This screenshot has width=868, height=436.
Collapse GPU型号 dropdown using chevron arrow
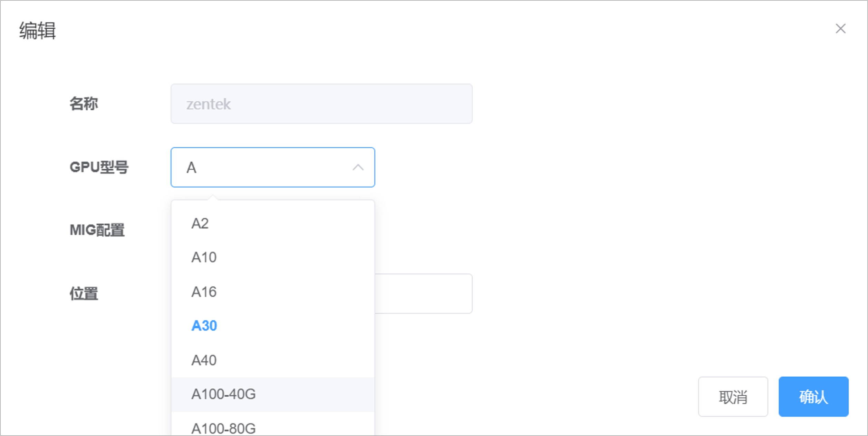pyautogui.click(x=358, y=168)
